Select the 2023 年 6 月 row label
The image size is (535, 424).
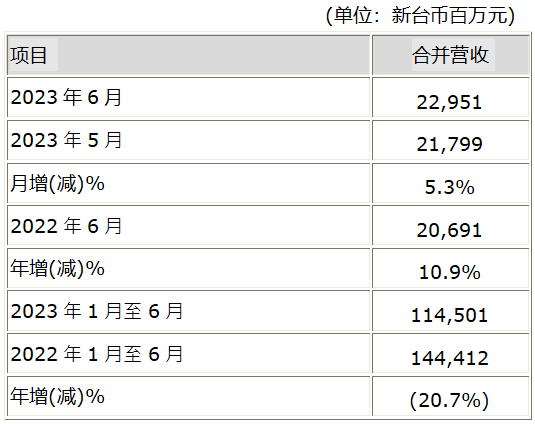(x=66, y=97)
